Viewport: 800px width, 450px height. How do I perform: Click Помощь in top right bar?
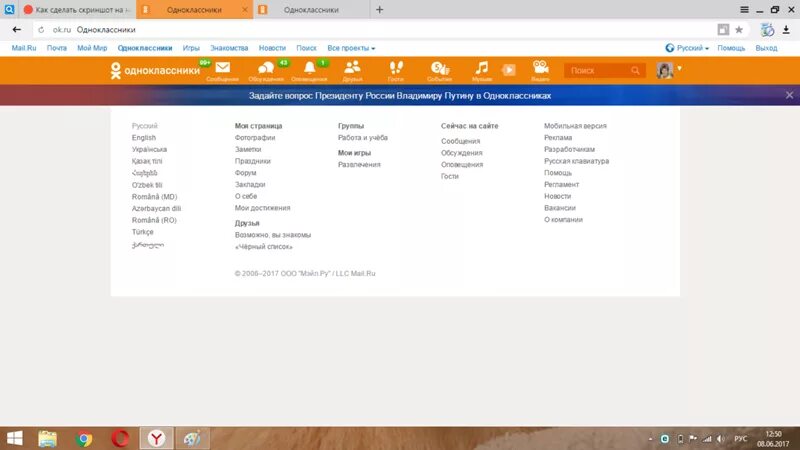731,48
